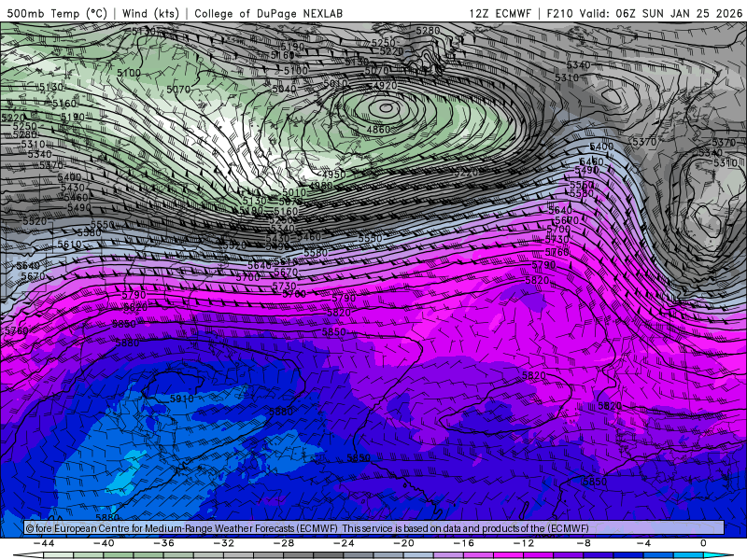Screen dimensions: 747x560
Task: Select the "College of DuPage NEXLAB" header label
Action: pos(268,13)
